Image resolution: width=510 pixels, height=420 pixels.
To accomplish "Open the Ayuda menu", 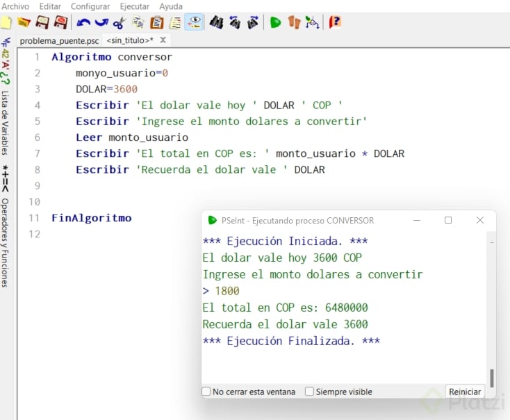I will tap(171, 6).
